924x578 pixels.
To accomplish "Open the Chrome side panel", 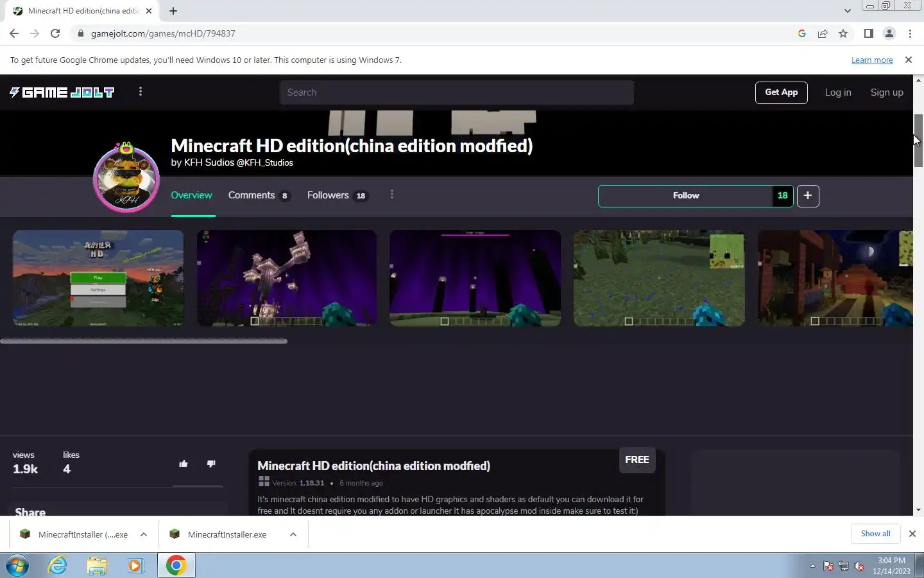I will click(x=868, y=33).
